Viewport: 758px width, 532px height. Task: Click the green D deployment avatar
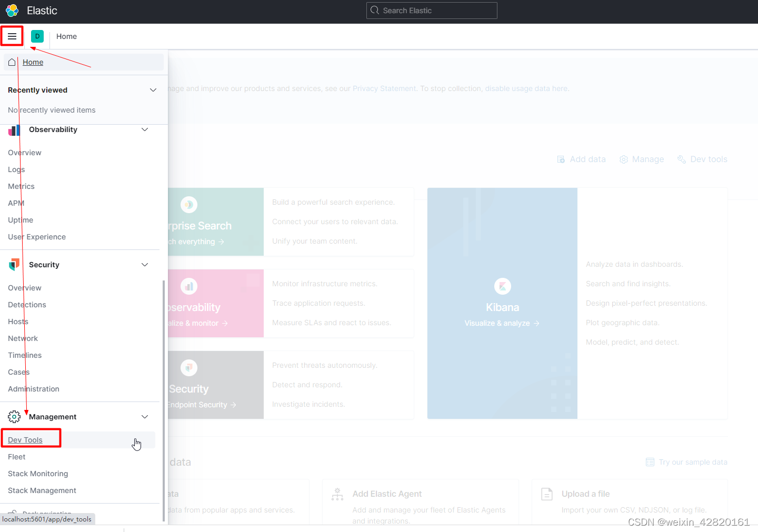(37, 36)
